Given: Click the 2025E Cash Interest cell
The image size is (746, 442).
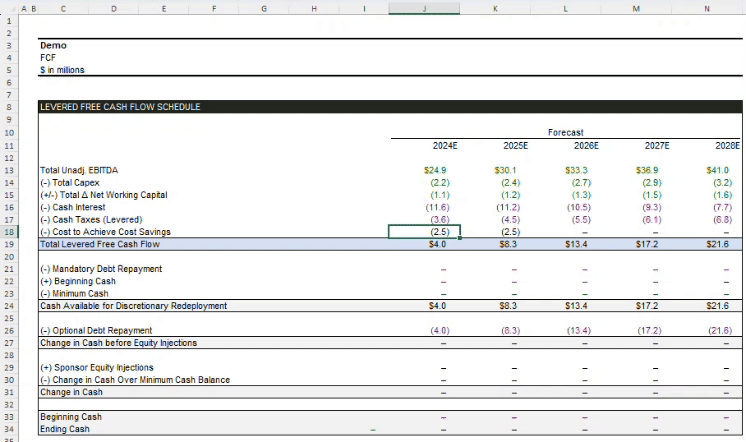Looking at the screenshot, I should [509, 207].
